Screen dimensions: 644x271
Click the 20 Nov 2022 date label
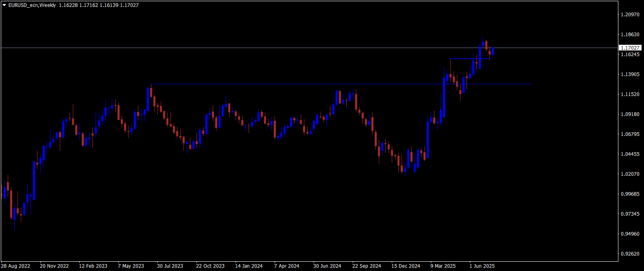(54, 266)
